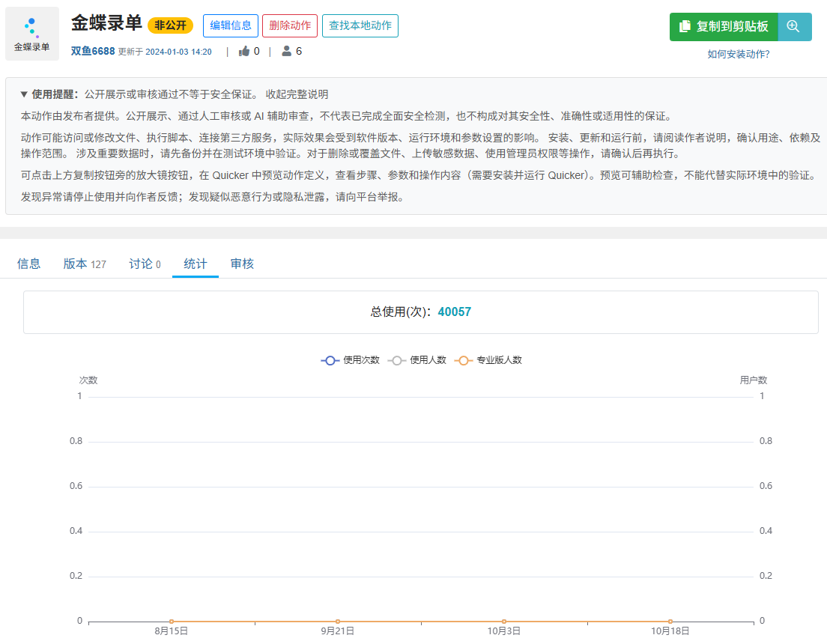Click the 8月15日 data point marker

172,622
